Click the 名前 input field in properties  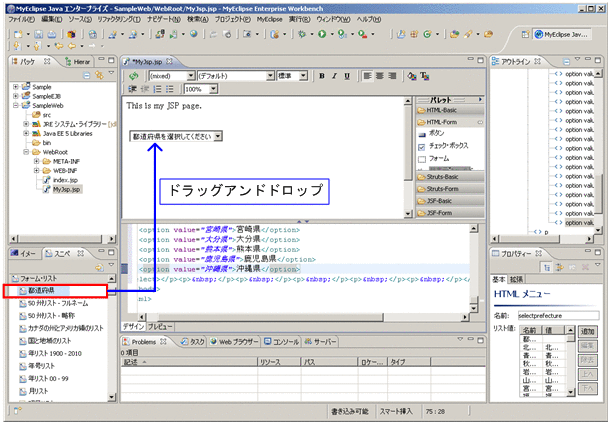pos(560,315)
